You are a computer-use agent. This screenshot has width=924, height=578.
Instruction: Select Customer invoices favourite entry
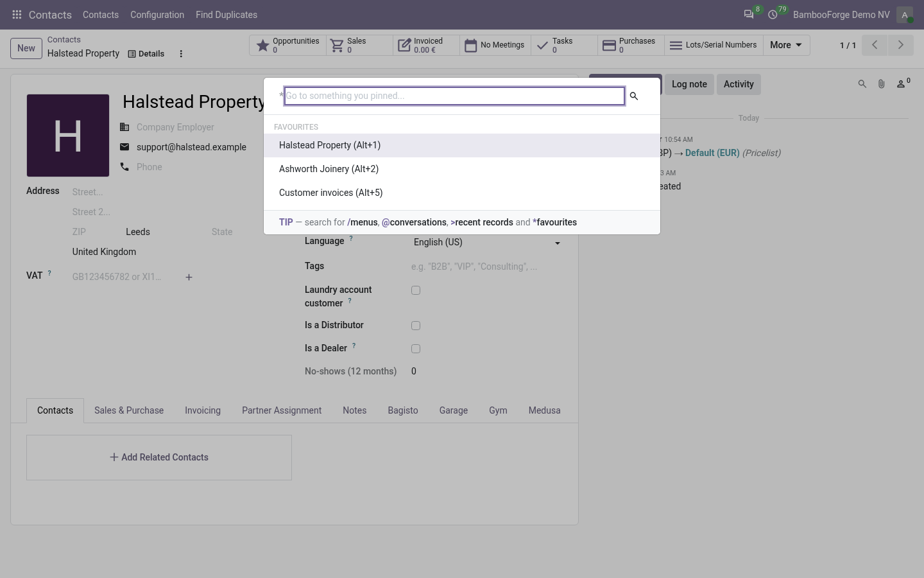tap(462, 193)
